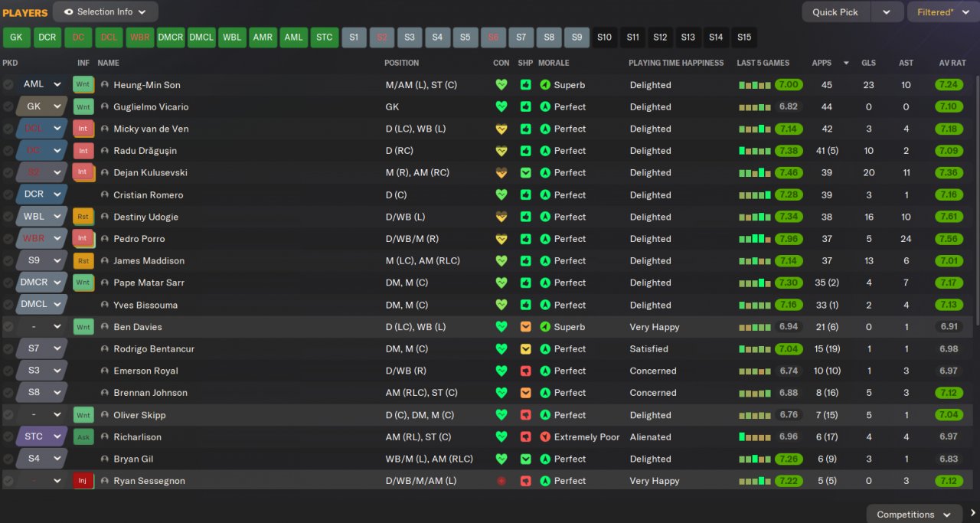Click Richarlison's extremely poor morale icon
This screenshot has height=523, width=980.
(x=545, y=437)
